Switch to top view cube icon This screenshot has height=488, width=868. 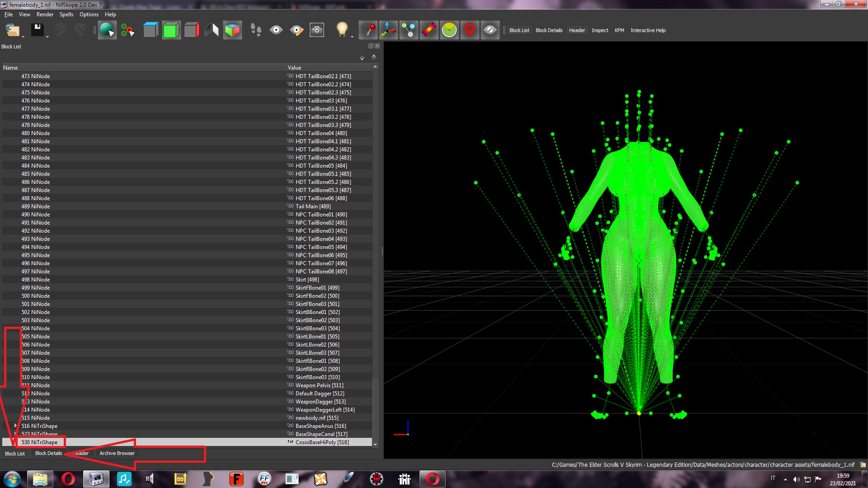coord(151,30)
